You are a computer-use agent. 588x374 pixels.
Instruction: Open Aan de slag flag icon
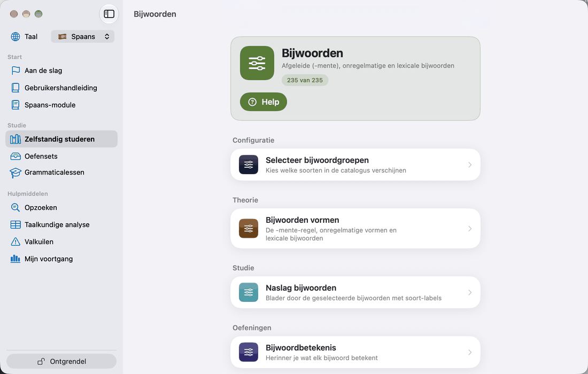coord(16,71)
